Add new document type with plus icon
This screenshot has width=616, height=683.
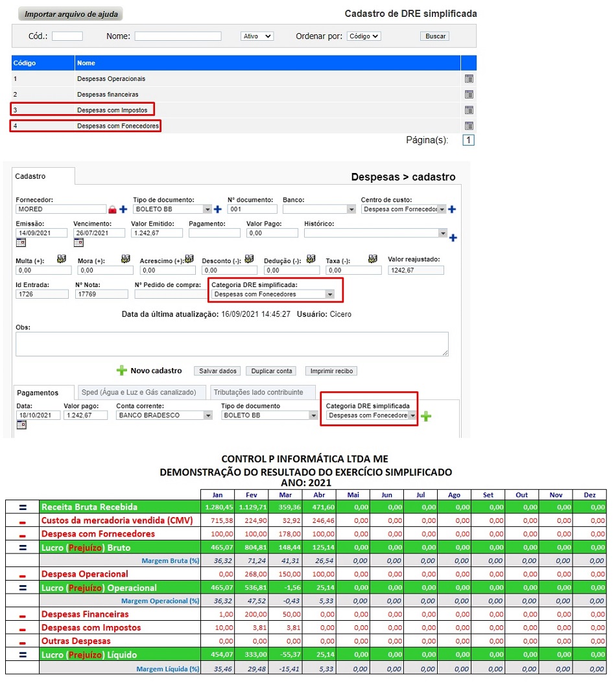(x=217, y=209)
